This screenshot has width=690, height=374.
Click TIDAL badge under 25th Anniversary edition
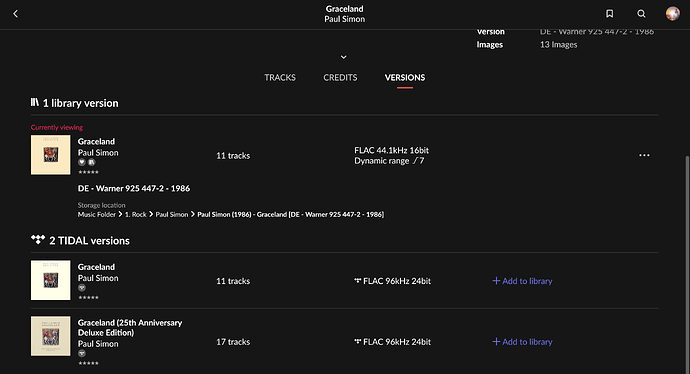point(82,353)
